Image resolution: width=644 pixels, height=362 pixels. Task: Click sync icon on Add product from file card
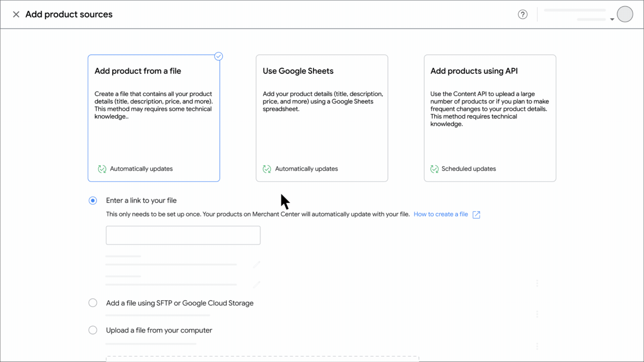[x=102, y=169]
